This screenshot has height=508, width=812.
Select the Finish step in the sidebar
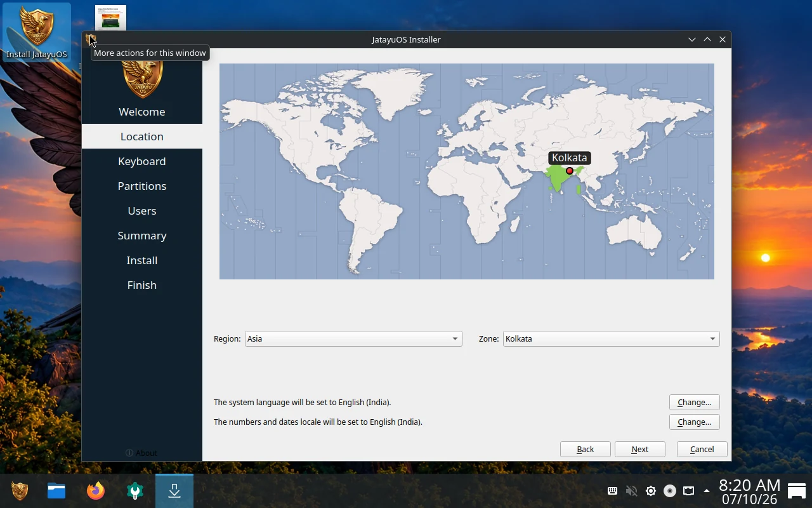coord(142,285)
